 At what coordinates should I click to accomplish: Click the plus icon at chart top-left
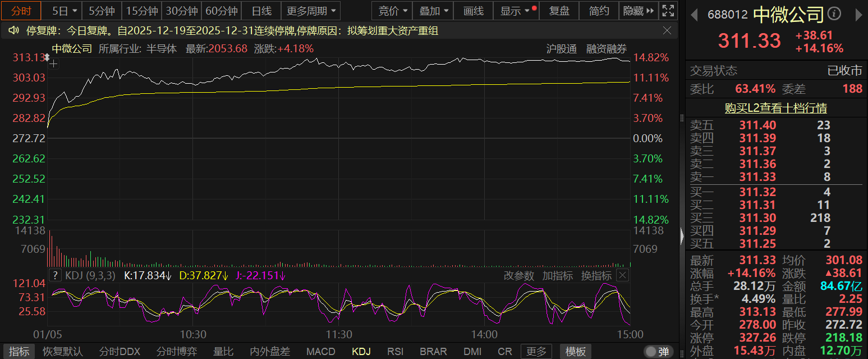[53, 64]
